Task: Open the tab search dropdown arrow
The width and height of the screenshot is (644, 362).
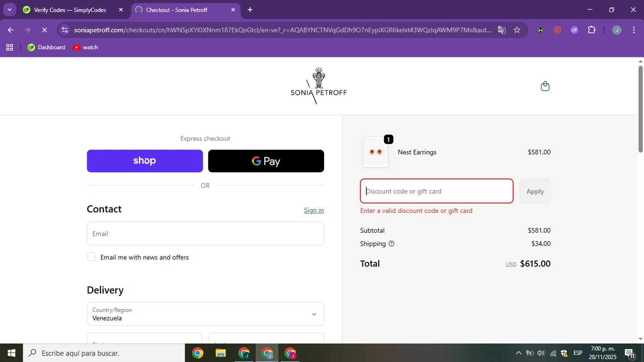Action: (9, 9)
